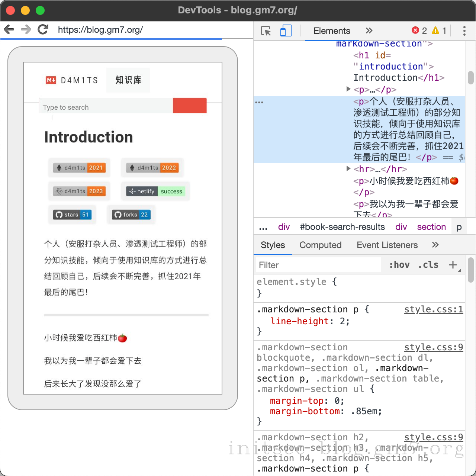Show more style sidebar tabs chevron
The width and height of the screenshot is (476, 476).
click(x=435, y=245)
